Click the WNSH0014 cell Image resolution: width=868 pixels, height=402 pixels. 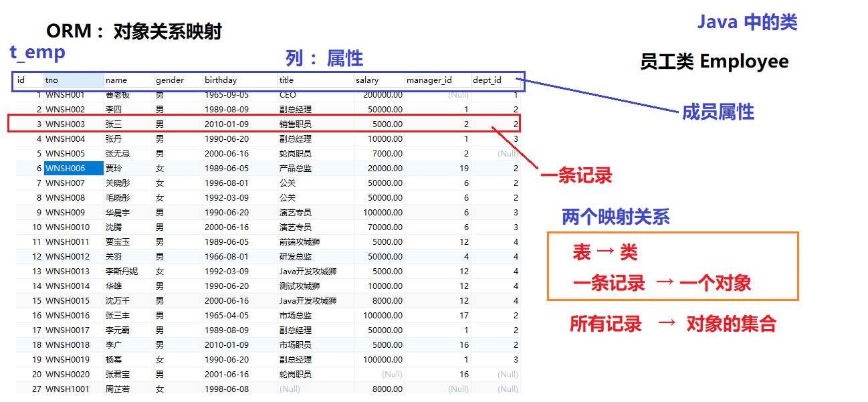click(74, 286)
